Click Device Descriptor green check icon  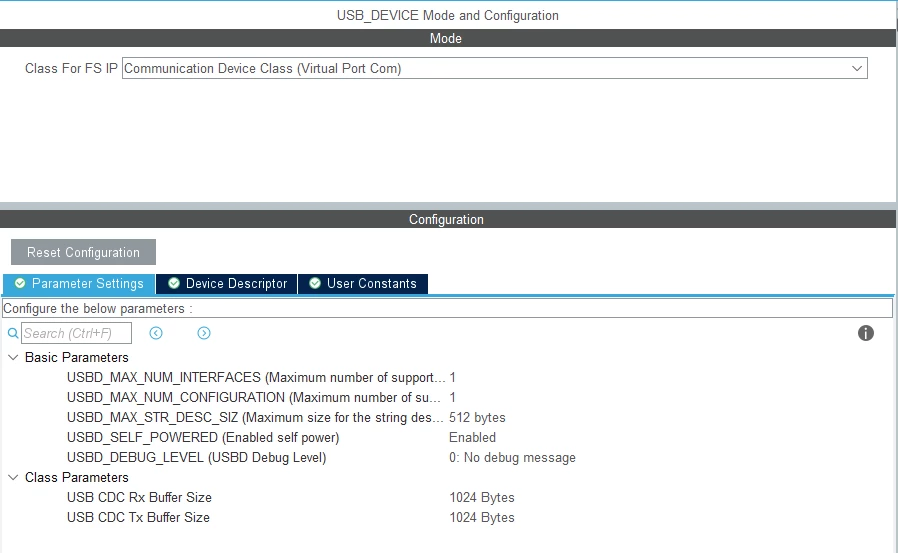point(174,283)
